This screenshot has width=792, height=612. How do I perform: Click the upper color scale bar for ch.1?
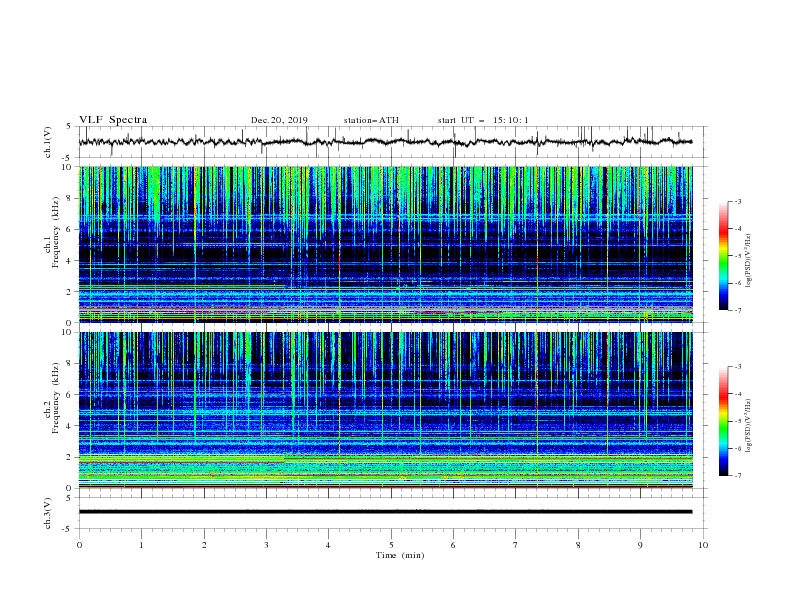coord(723,255)
